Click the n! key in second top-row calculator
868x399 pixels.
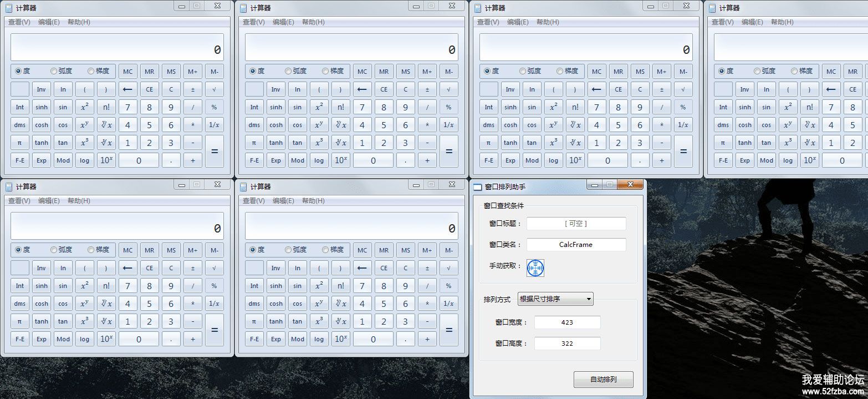(x=340, y=107)
